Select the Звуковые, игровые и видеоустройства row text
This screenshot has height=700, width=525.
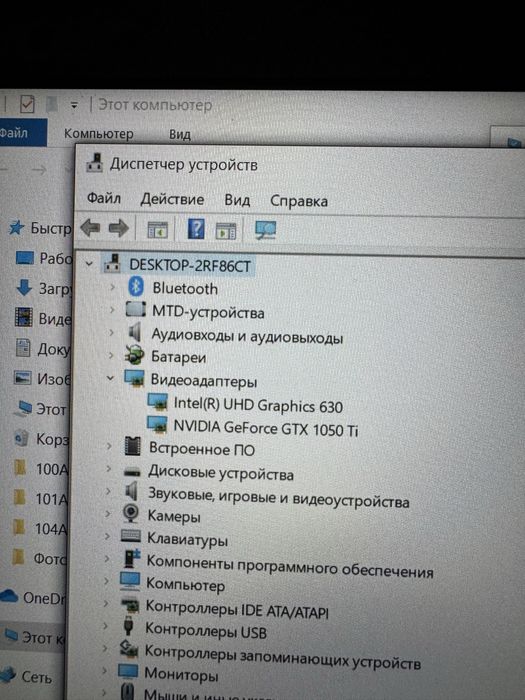(x=279, y=497)
